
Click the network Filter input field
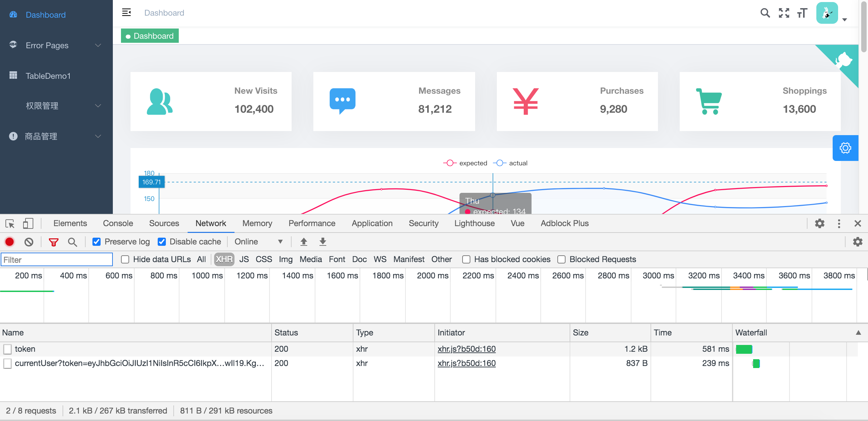[57, 260]
